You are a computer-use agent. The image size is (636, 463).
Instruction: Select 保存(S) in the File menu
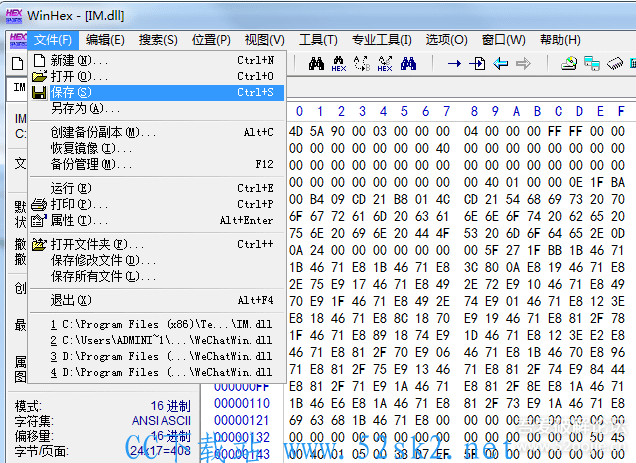[157, 93]
